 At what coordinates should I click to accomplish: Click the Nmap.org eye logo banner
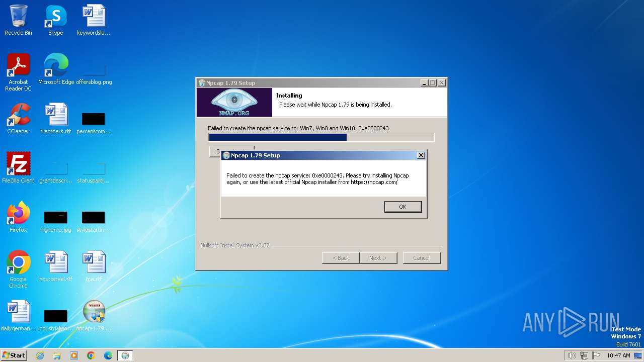(234, 103)
